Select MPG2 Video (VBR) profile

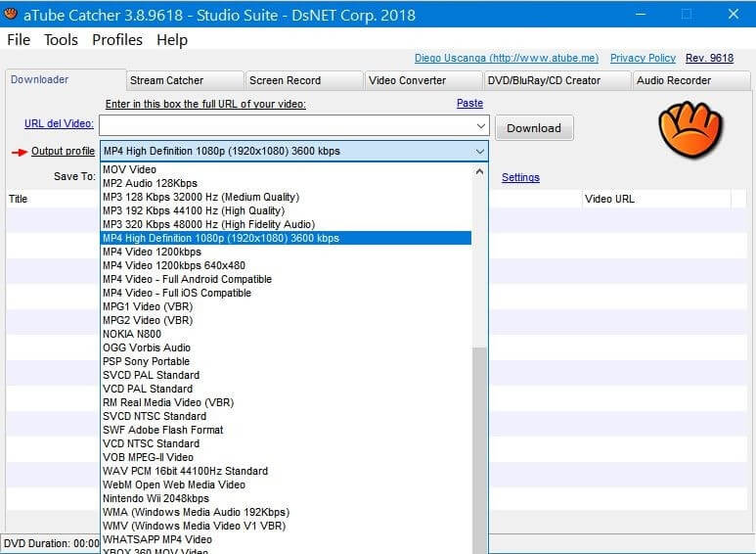[286, 320]
